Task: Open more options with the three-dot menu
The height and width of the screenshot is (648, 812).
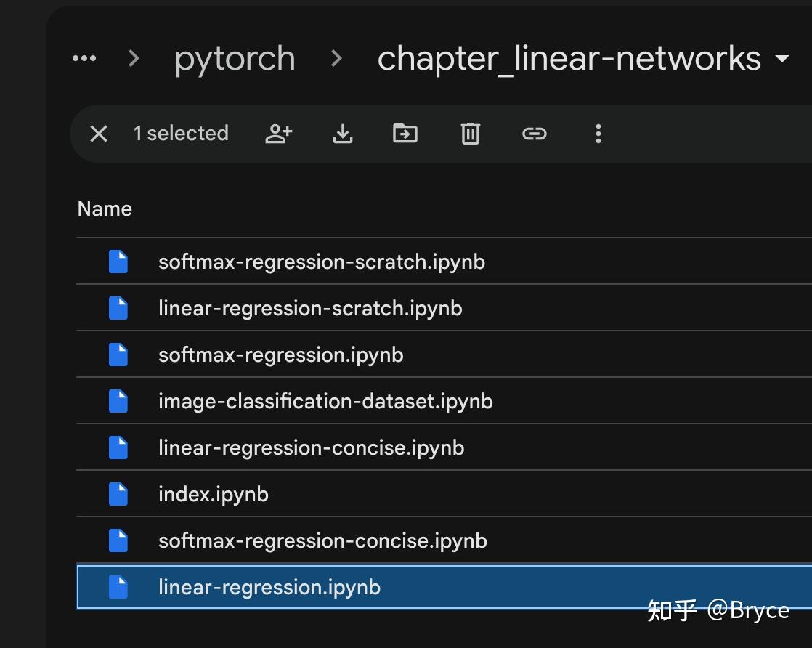Action: (x=598, y=134)
